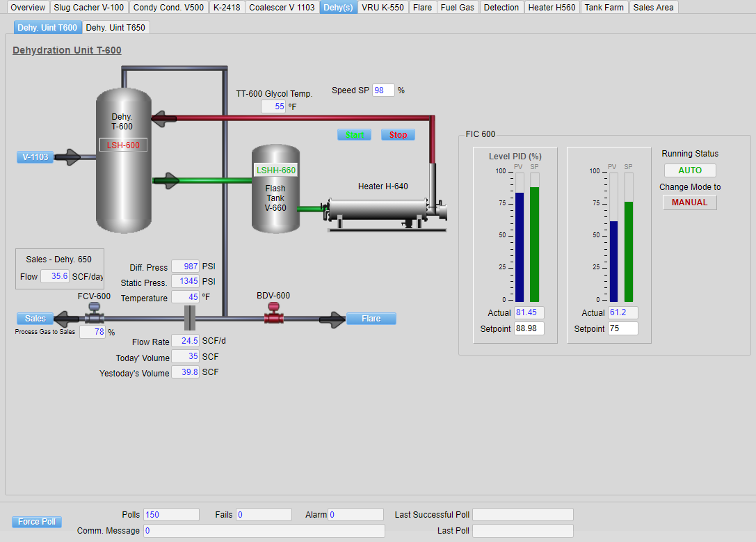Click Today' Volume value 35
Viewport: 756px width, 542px height.
coord(185,356)
